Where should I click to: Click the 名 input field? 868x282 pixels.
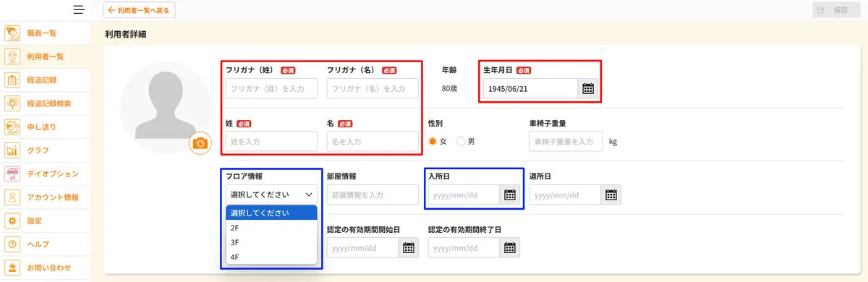(x=373, y=141)
